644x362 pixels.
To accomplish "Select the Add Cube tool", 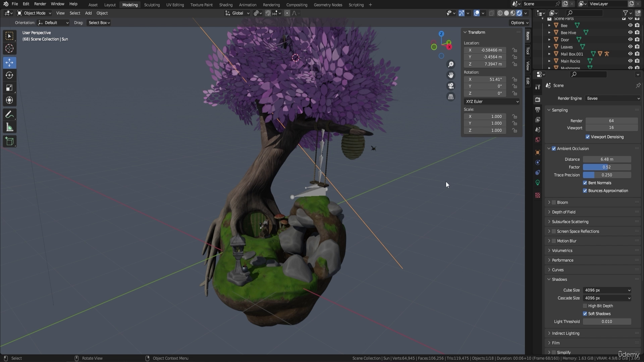I will tap(9, 141).
